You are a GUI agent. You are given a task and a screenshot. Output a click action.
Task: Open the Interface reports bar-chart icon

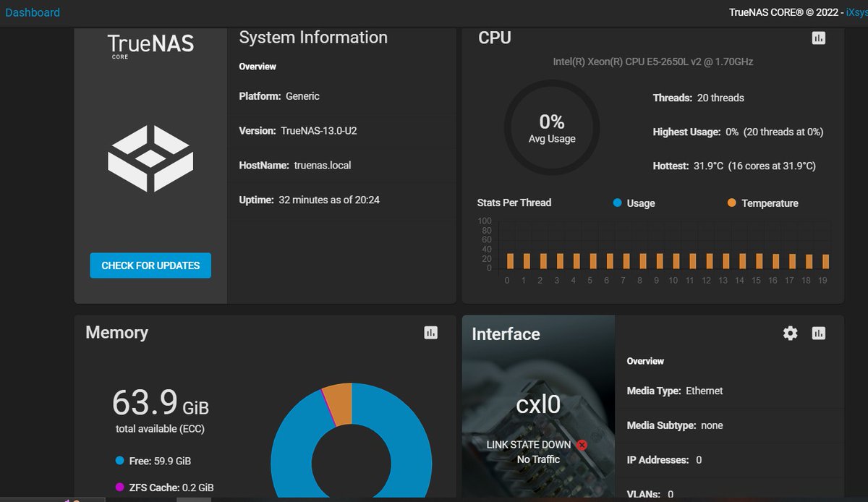pos(818,333)
